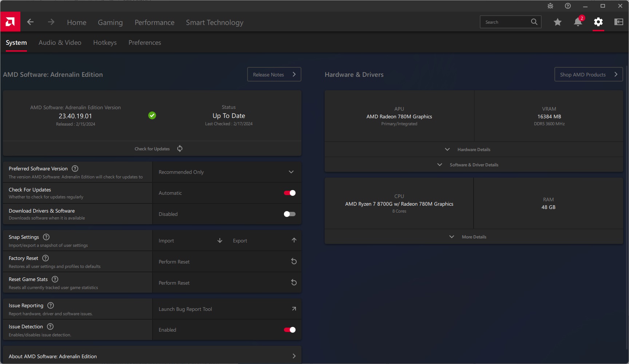Click the green up-to-date checkmark
This screenshot has width=629, height=364.
(152, 115)
